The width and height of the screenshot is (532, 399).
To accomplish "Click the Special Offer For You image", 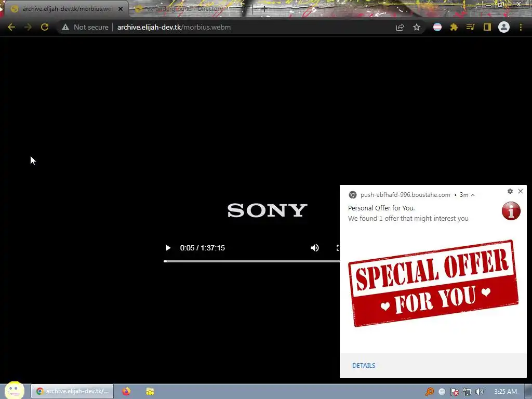I will point(433,283).
